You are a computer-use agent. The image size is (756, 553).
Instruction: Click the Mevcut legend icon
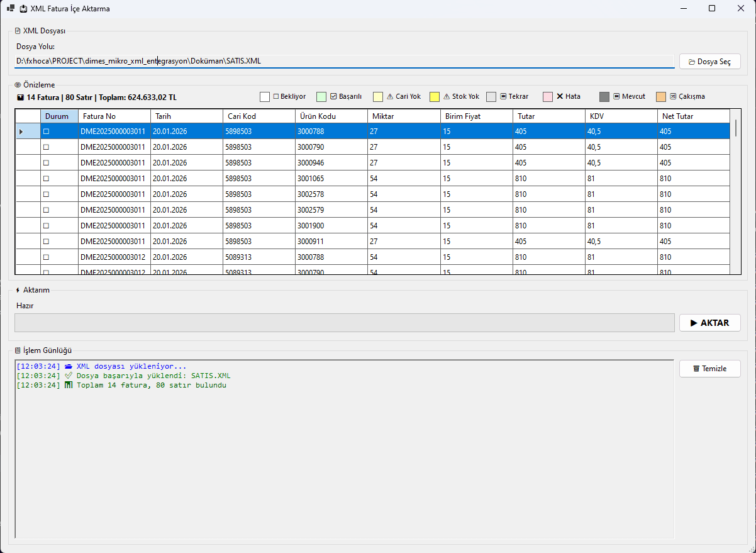pos(616,97)
